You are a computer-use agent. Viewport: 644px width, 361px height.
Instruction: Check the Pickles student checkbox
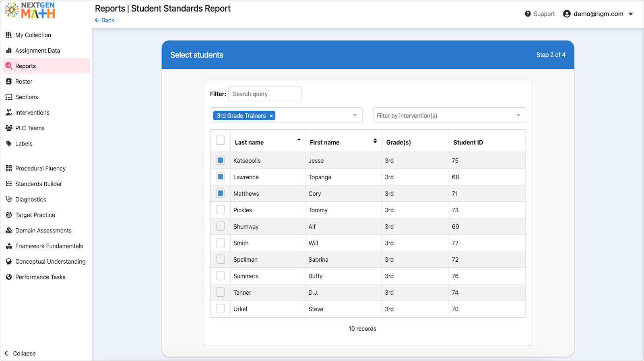coord(220,210)
